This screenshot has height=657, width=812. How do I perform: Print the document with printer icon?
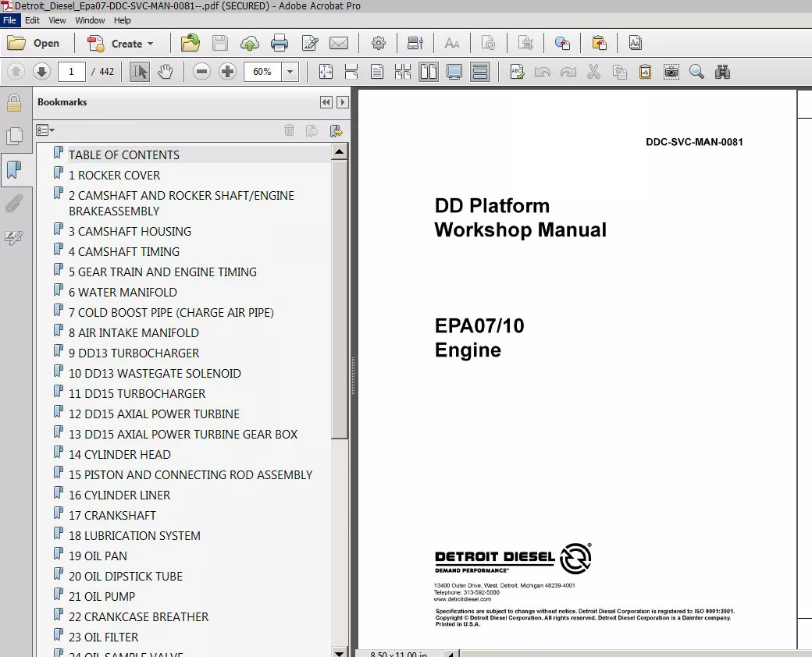(x=280, y=44)
